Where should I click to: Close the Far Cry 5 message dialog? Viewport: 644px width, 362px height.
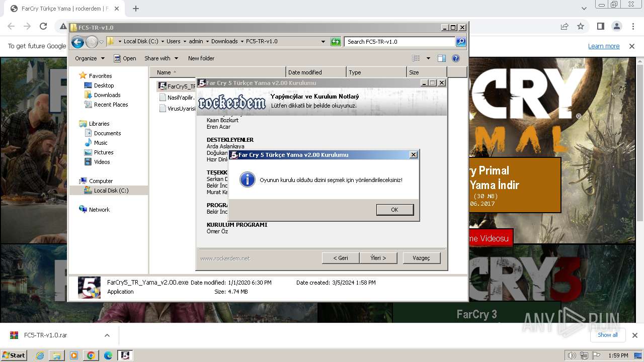414,155
